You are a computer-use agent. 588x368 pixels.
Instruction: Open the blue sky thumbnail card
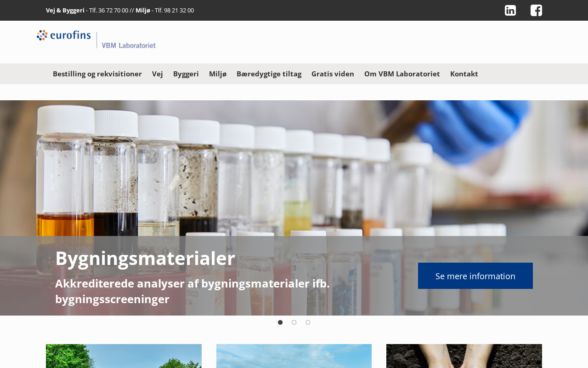(x=294, y=356)
